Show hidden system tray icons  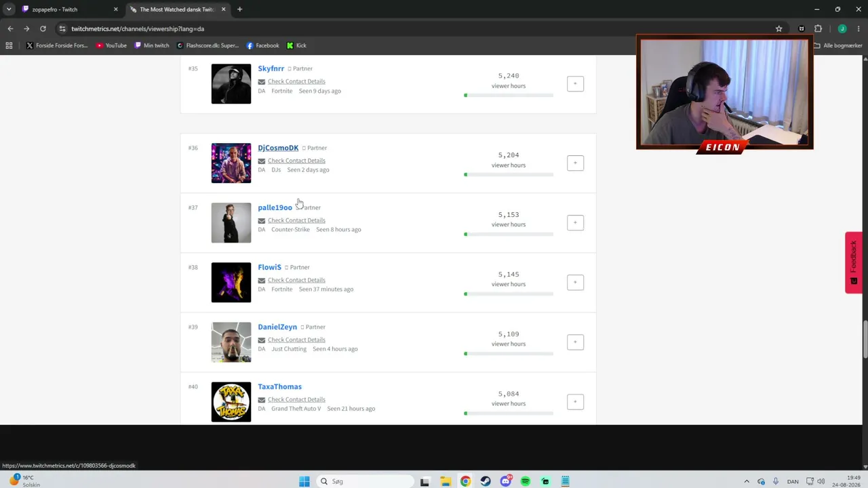(747, 481)
